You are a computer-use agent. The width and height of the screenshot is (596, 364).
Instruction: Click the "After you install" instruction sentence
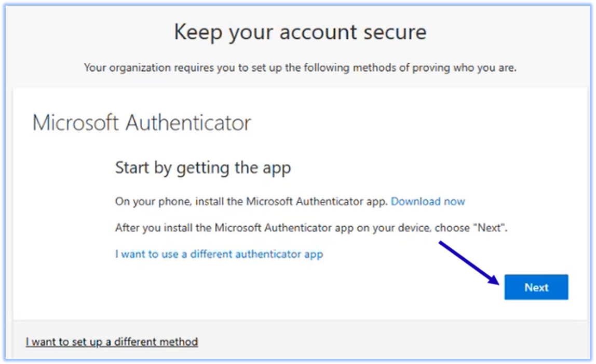click(310, 228)
